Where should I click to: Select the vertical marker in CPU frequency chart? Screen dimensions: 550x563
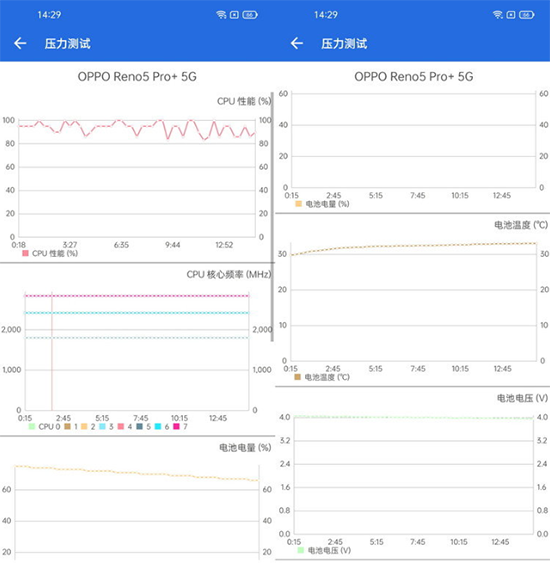pos(52,351)
